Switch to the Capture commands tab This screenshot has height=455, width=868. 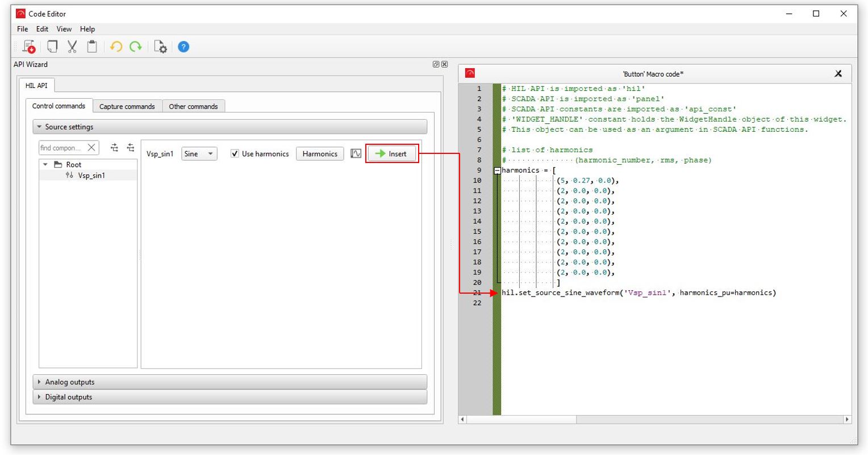point(127,106)
